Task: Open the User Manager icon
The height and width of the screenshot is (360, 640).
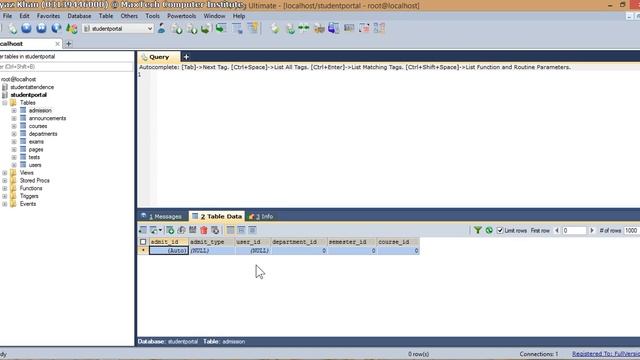Action: (162, 28)
